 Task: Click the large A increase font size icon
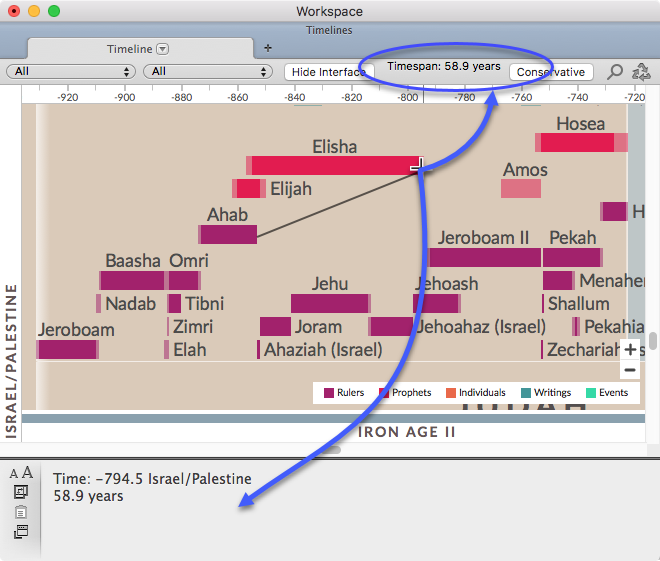coord(28,472)
